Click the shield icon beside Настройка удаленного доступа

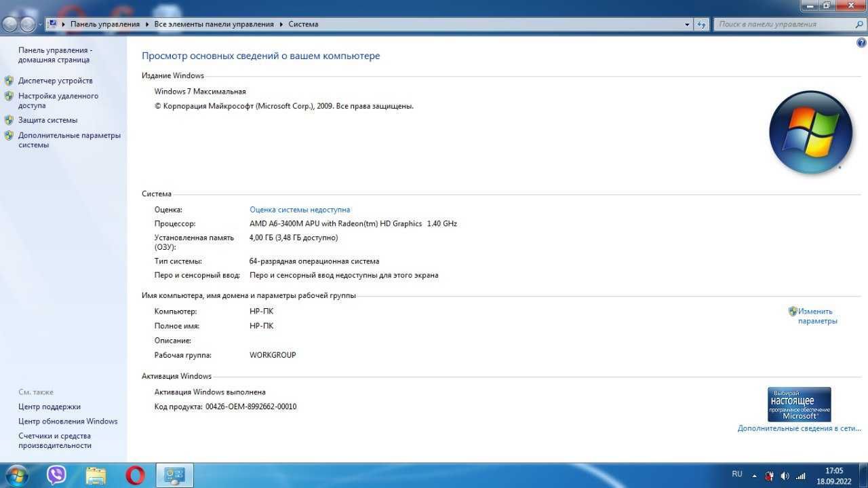9,96
